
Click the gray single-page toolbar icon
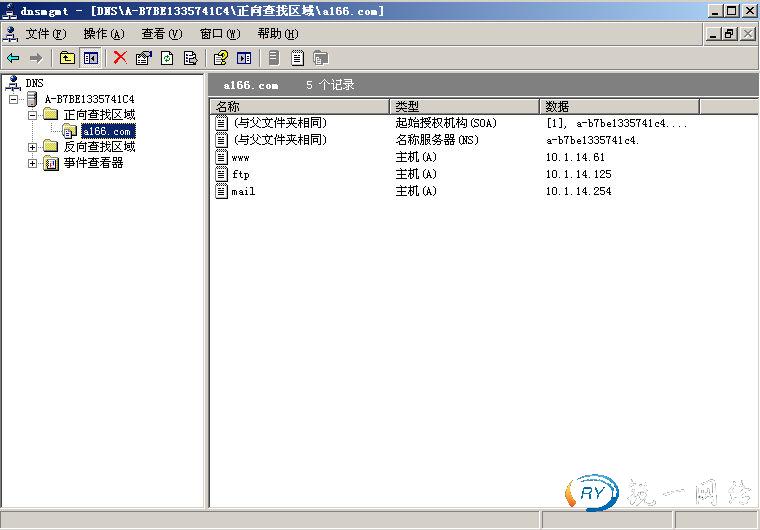(274, 58)
